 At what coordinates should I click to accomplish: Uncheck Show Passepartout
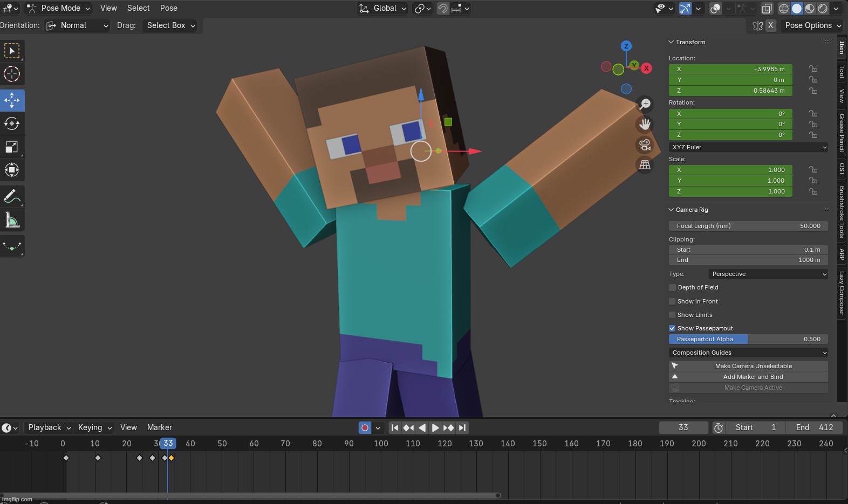[x=672, y=328]
